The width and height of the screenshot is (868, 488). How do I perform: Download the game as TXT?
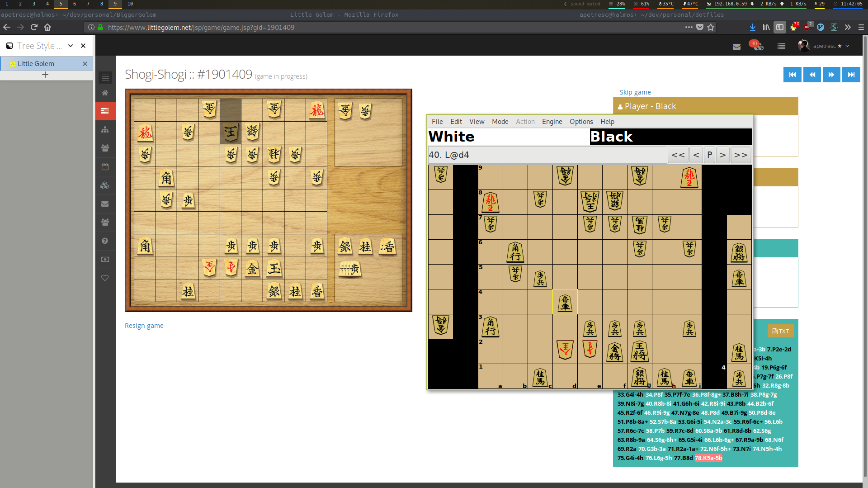780,331
